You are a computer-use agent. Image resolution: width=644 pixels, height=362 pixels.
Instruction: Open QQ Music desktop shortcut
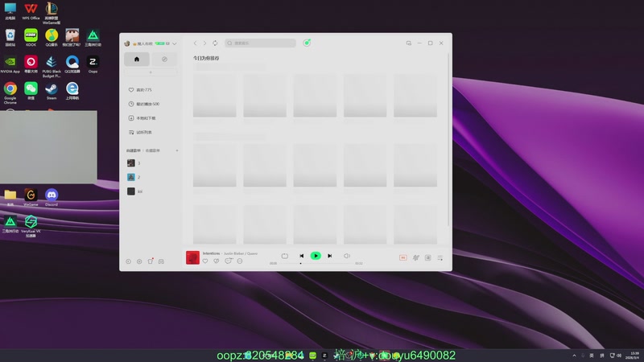52,37
